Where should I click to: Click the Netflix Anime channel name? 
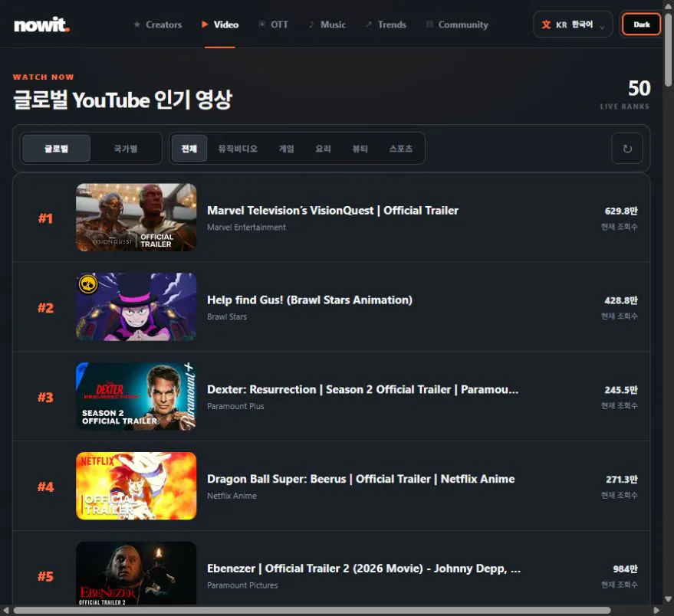point(232,496)
